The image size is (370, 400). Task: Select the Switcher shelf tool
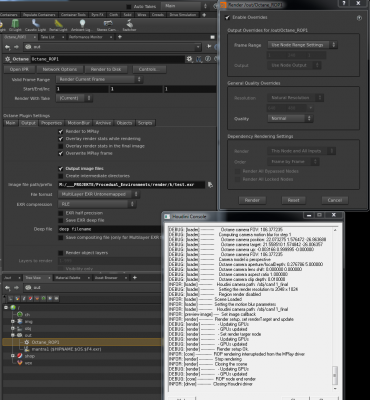pos(130,25)
